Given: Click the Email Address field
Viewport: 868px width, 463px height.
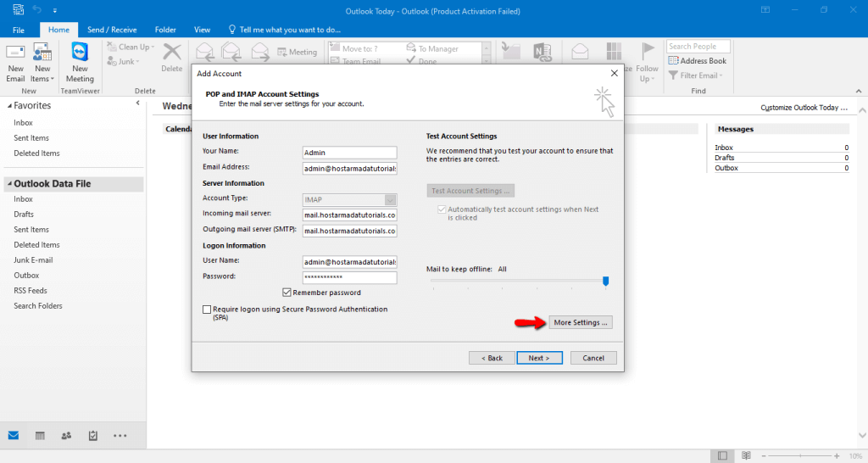Looking at the screenshot, I should pyautogui.click(x=349, y=169).
